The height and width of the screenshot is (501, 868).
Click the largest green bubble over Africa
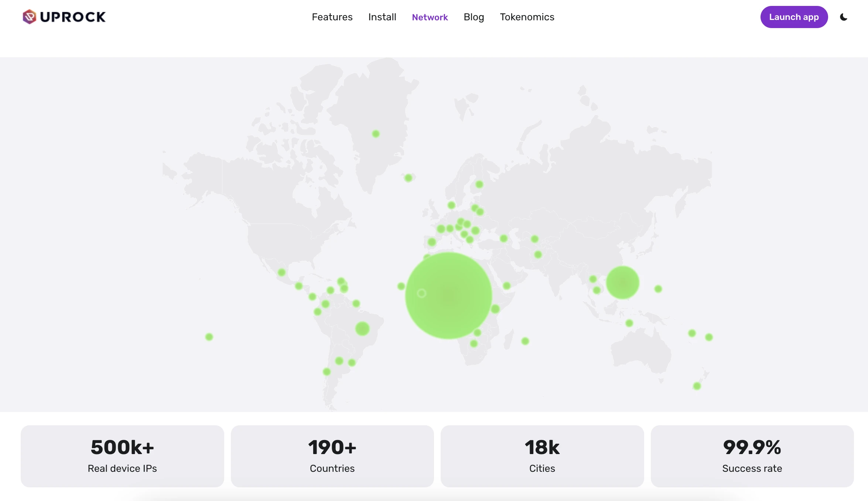[x=448, y=295]
